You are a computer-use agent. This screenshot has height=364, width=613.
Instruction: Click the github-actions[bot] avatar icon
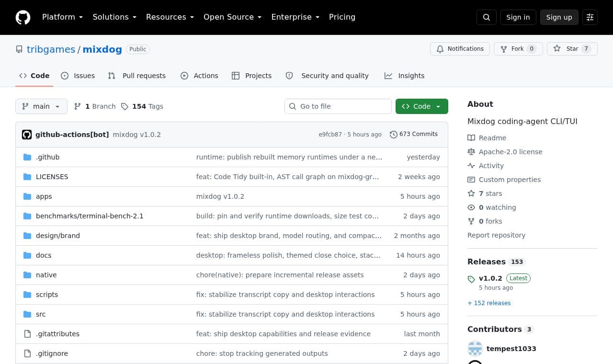click(x=27, y=135)
